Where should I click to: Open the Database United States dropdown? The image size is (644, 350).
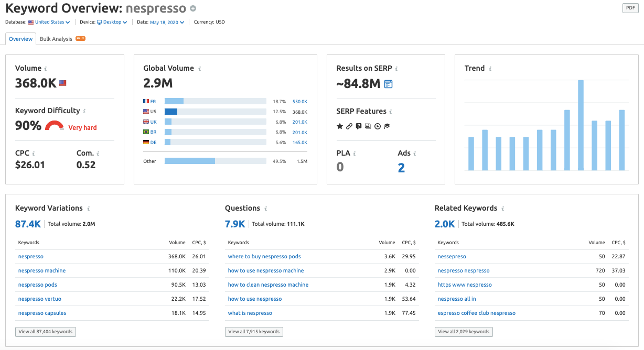point(52,22)
